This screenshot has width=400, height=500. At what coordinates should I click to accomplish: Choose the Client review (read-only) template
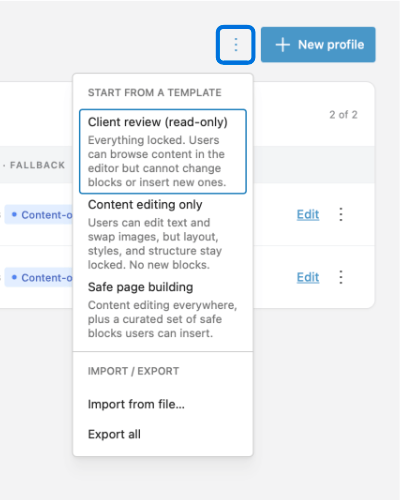[x=163, y=151]
